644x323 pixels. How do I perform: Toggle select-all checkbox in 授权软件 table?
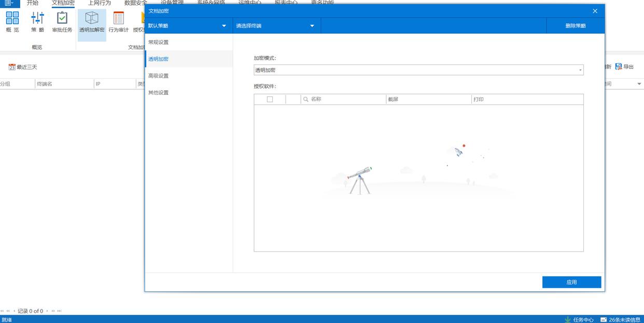(x=270, y=99)
